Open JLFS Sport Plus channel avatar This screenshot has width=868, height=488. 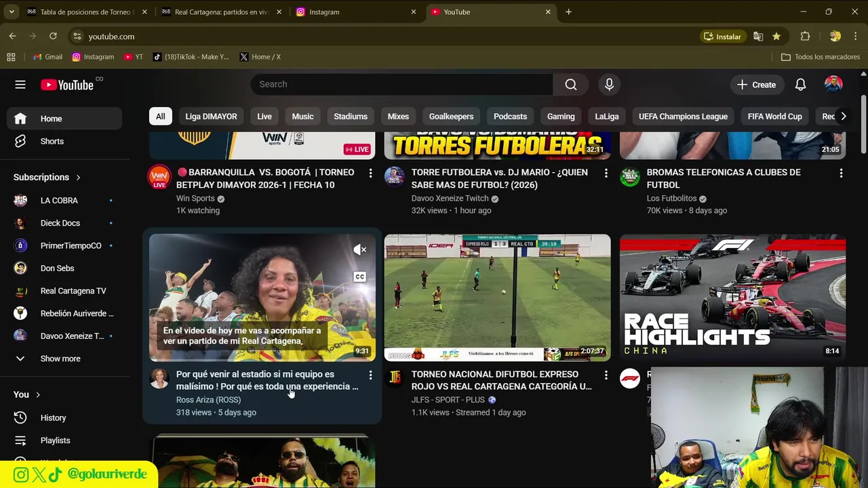(x=394, y=378)
